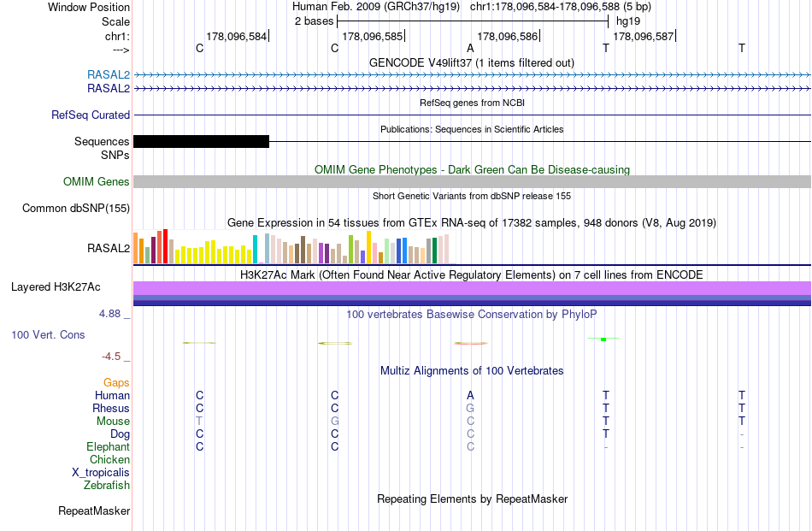Viewport: 812px width, 531px height.
Task: Click the Mouse row G base
Action: (335, 422)
